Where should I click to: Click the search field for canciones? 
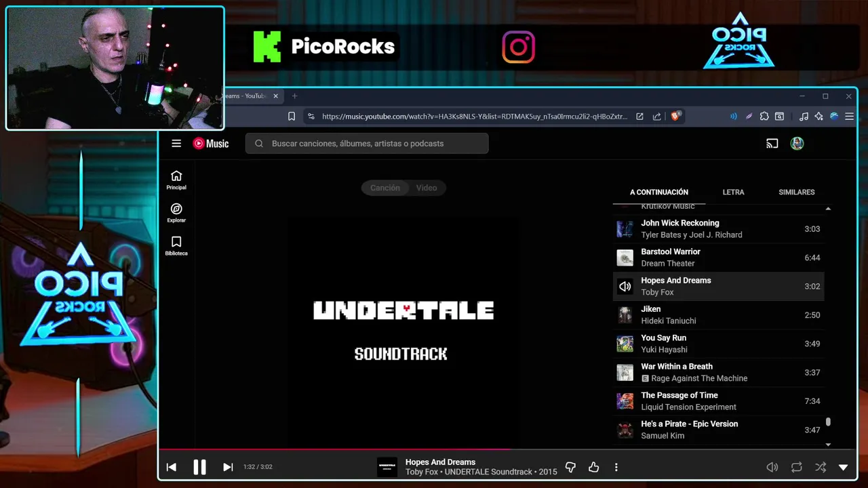tap(367, 144)
